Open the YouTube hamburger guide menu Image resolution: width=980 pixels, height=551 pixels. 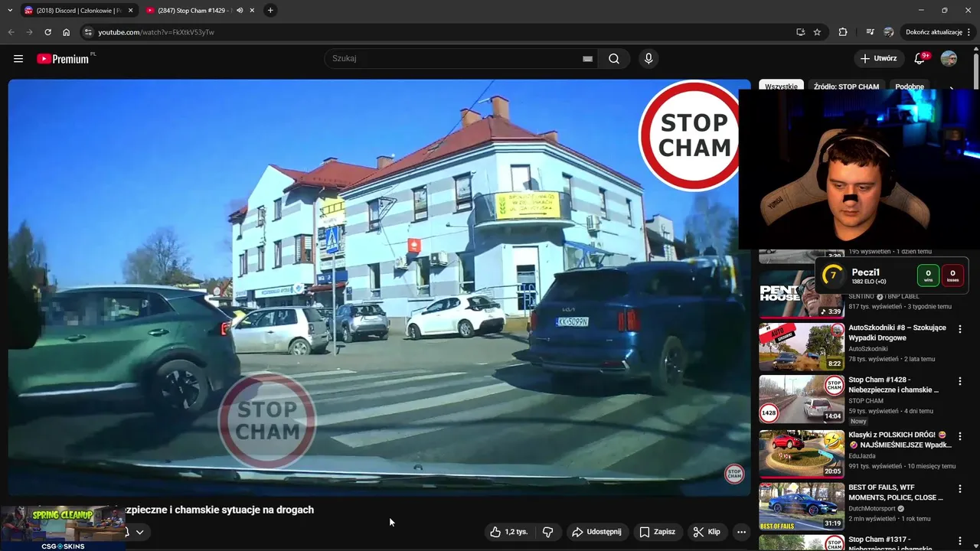(18, 58)
